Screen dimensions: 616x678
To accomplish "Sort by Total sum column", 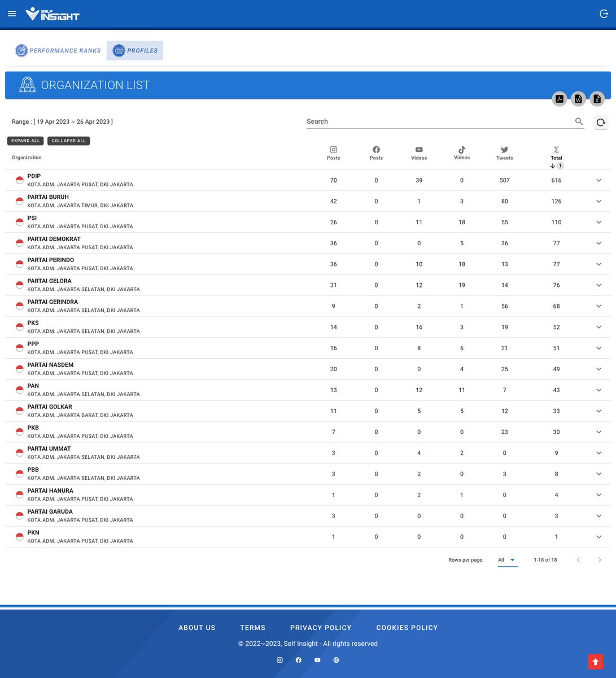I will 557,157.
